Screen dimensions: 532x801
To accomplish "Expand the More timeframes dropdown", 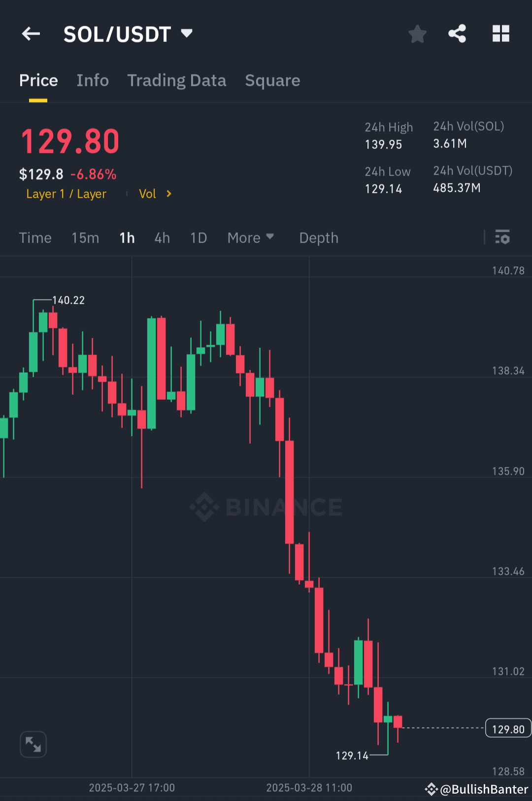I will (250, 238).
